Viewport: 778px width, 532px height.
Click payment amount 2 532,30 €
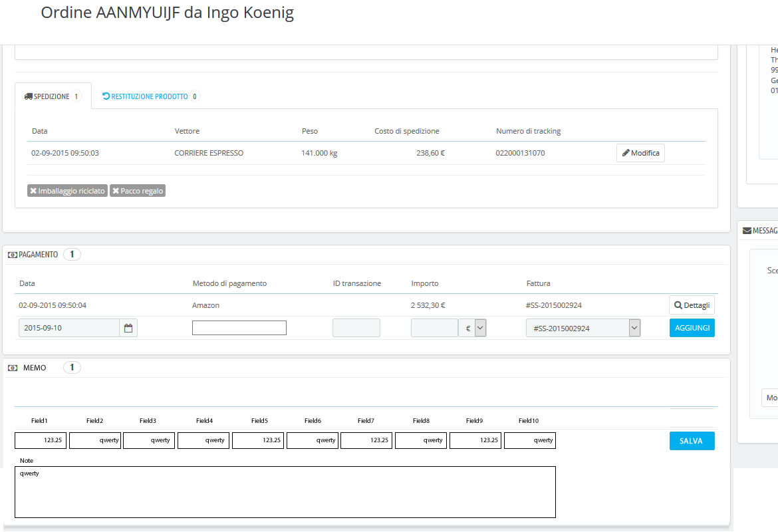click(428, 305)
